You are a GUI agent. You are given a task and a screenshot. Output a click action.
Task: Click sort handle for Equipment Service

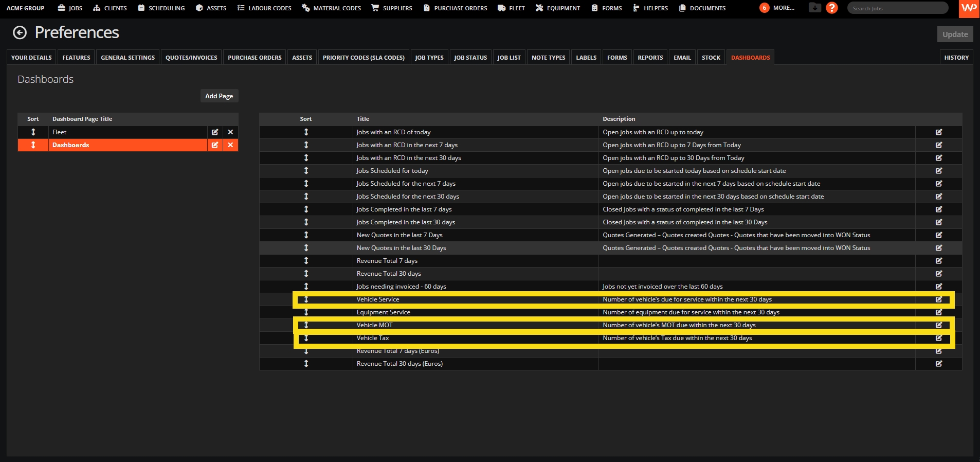point(306,312)
